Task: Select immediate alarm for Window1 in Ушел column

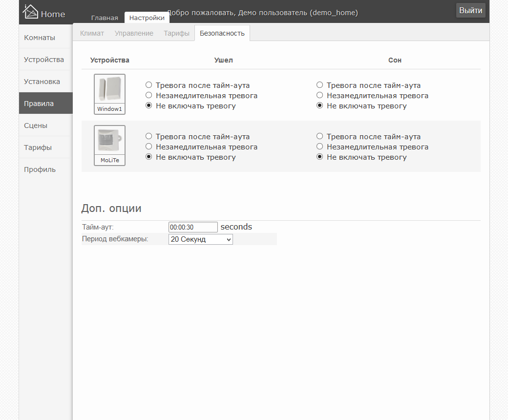Action: click(x=148, y=95)
